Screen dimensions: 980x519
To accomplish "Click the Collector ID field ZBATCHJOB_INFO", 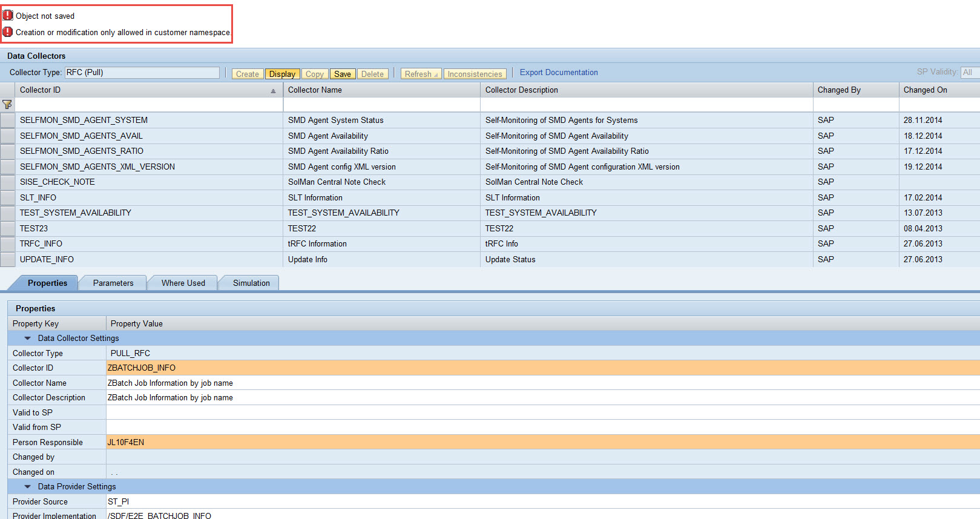I will [x=543, y=368].
